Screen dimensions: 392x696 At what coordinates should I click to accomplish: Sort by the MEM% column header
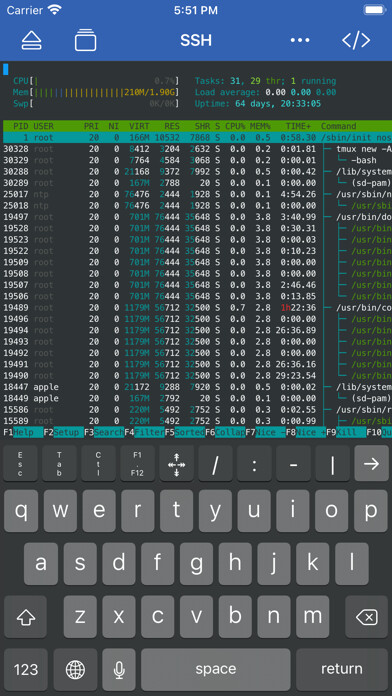point(260,126)
